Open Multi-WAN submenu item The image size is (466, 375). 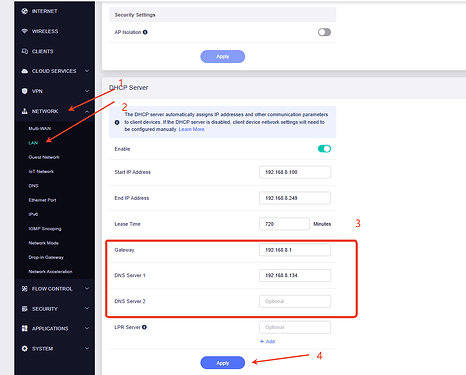pos(40,128)
